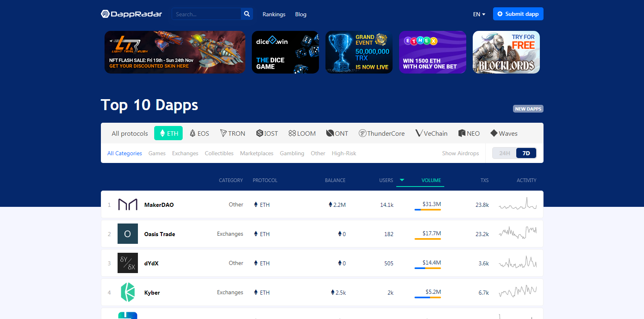
Task: Open Grand Event 50,000,000 TRX banner
Action: coord(359,52)
